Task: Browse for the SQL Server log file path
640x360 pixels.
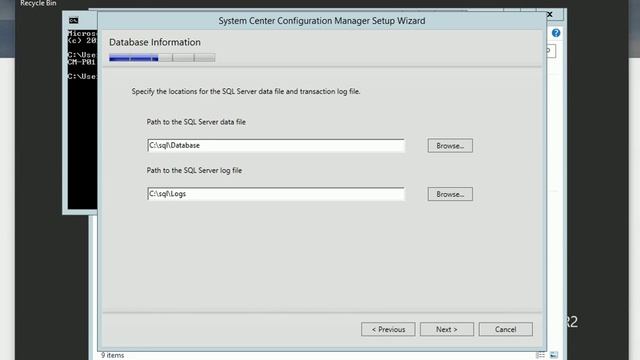Action: pos(450,194)
